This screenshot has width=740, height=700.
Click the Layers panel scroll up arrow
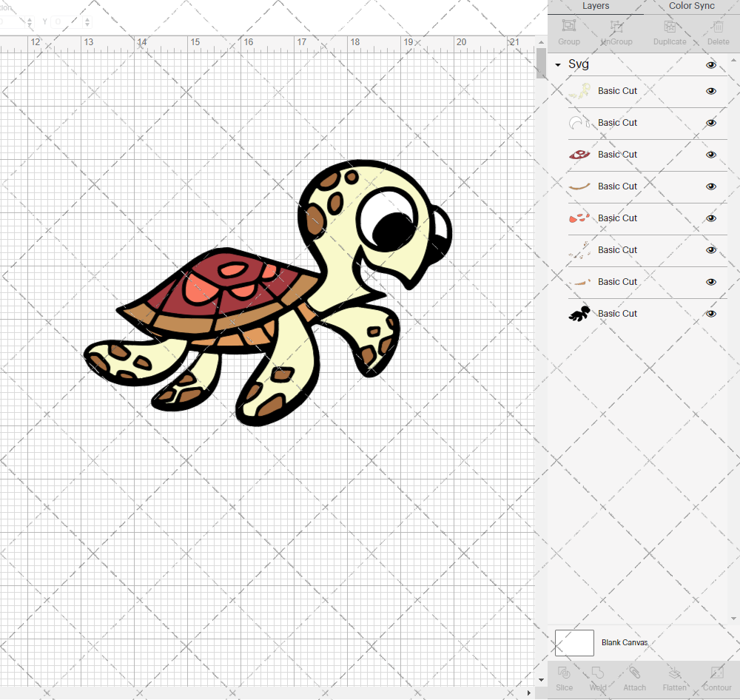(x=733, y=61)
